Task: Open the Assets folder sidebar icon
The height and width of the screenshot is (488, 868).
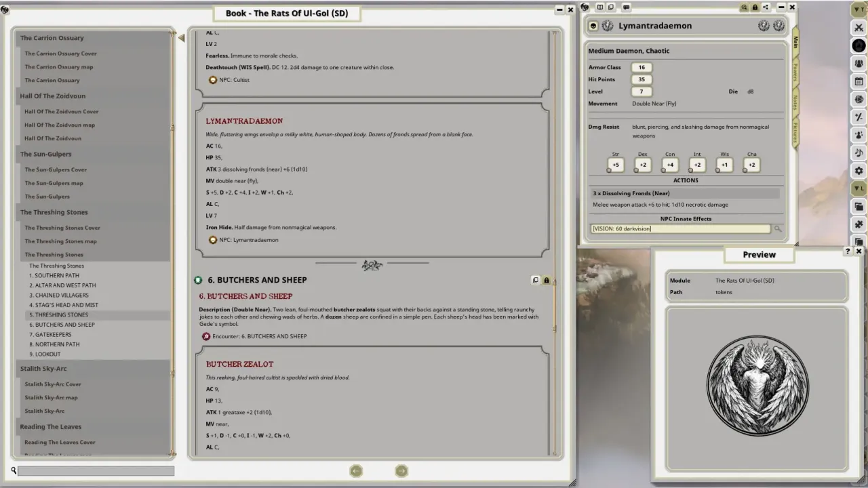Action: pyautogui.click(x=859, y=207)
